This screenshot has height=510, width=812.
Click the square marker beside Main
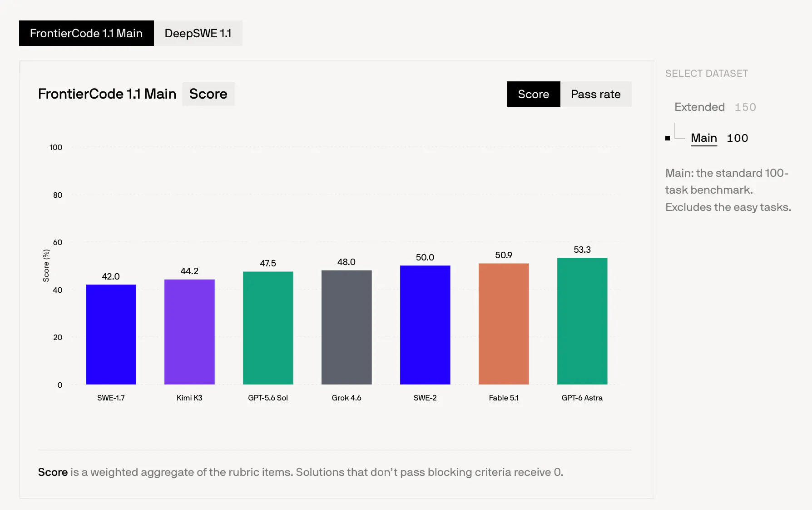668,138
